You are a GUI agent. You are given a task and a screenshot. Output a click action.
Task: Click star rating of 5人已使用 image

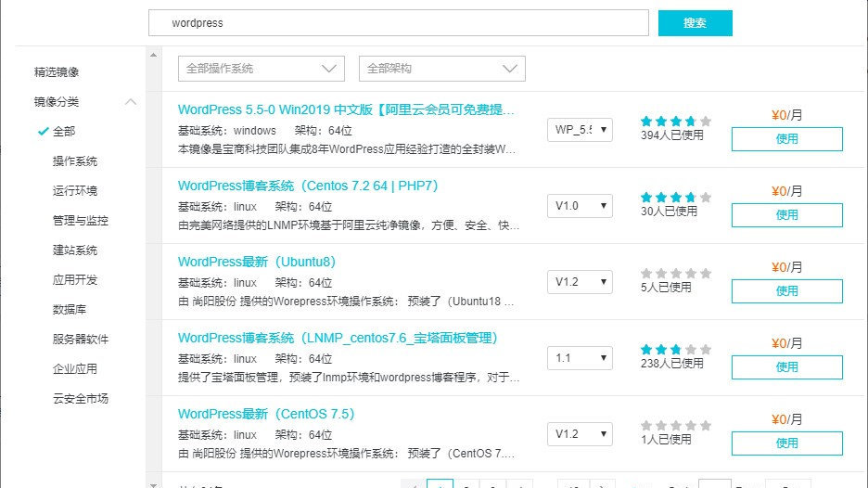coord(676,273)
